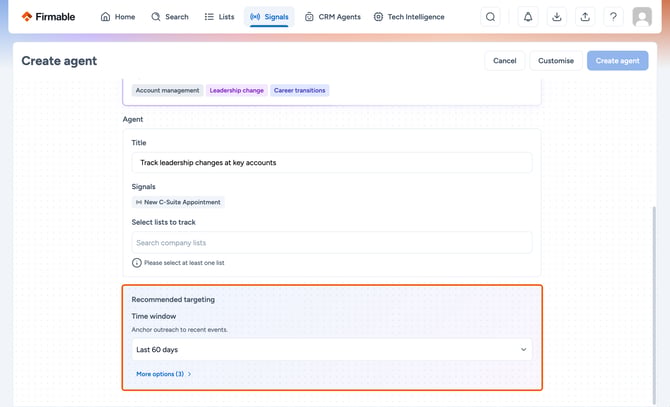This screenshot has width=670, height=407.
Task: Open the help question mark icon
Action: click(613, 17)
